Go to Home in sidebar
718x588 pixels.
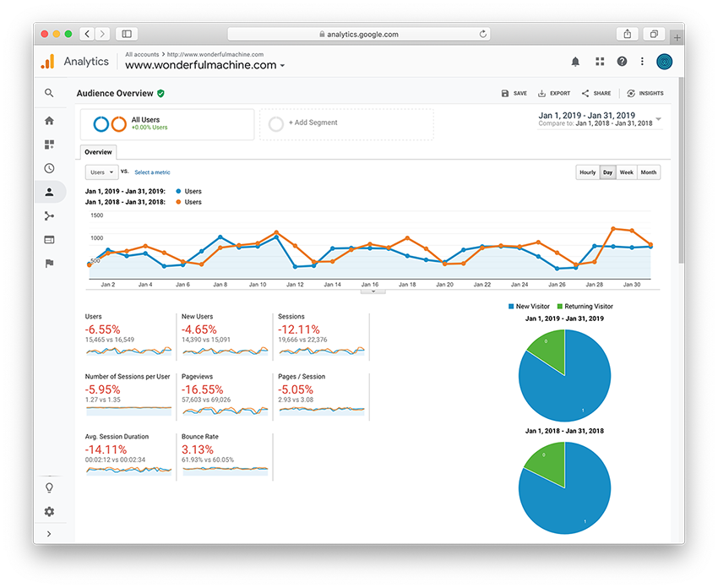click(x=49, y=121)
